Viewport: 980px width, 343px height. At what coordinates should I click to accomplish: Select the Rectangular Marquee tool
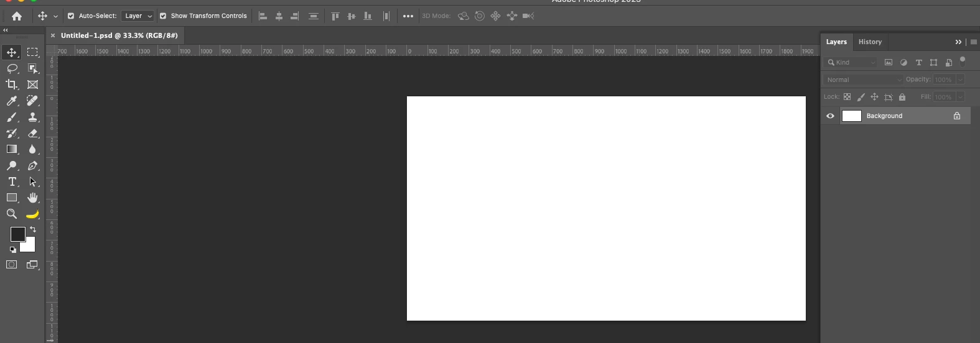click(x=32, y=52)
